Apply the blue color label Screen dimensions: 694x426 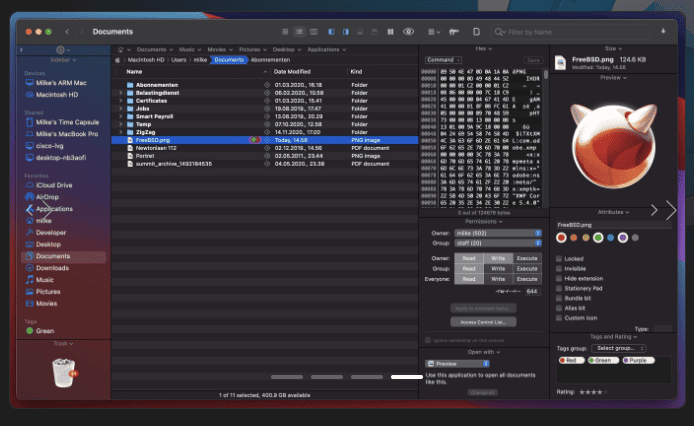point(610,238)
